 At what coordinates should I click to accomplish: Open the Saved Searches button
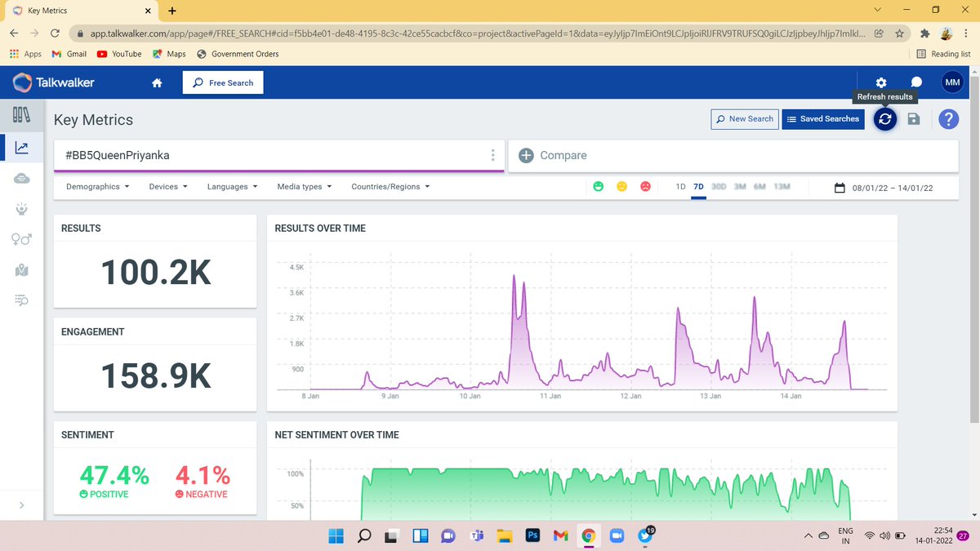point(823,119)
